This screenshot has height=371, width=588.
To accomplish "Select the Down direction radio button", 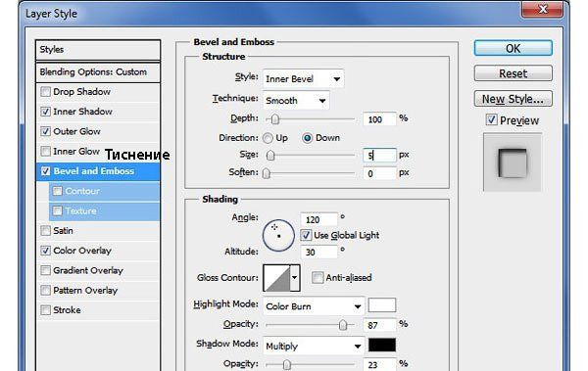I will [x=307, y=138].
